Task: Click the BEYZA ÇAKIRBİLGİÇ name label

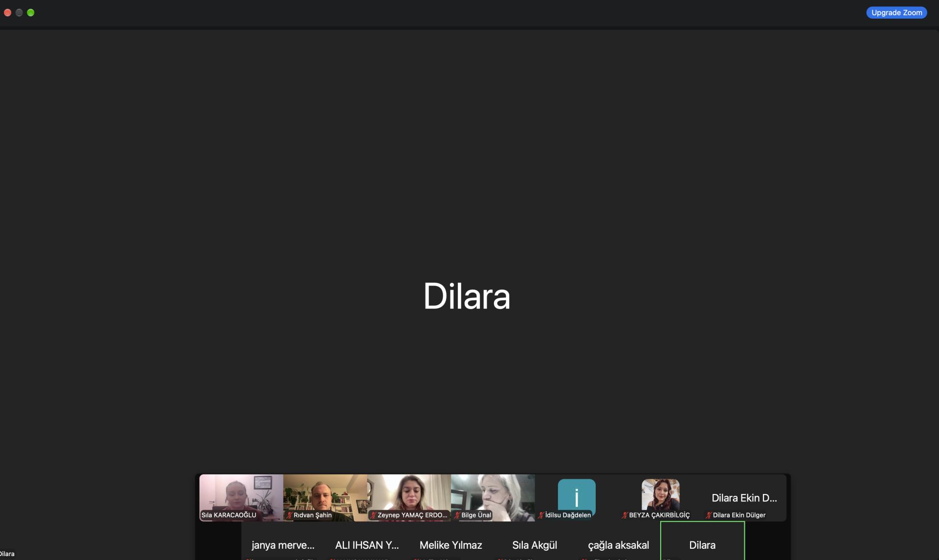Action: tap(659, 515)
